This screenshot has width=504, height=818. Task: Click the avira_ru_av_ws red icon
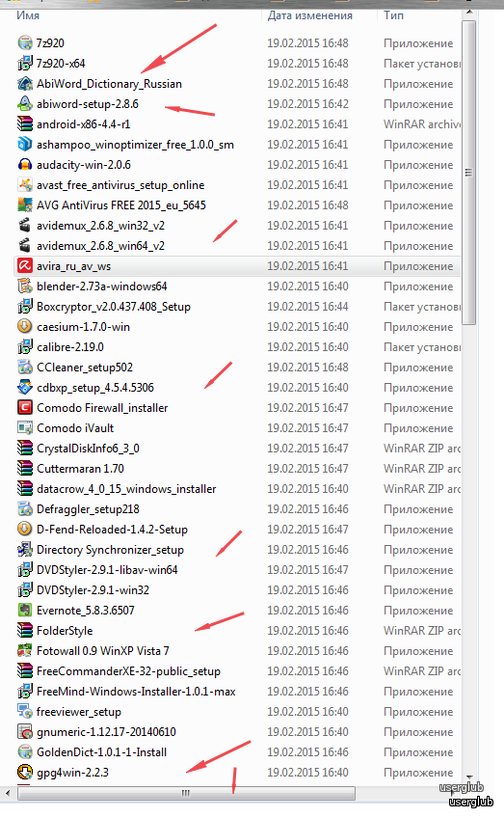24,266
